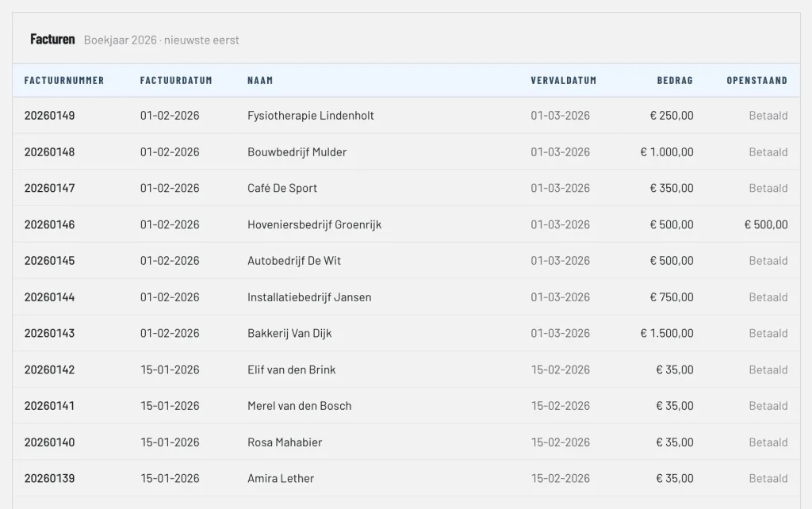This screenshot has height=509, width=812.
Task: Select the name Installatiebedrijf Jansen
Action: 309,297
